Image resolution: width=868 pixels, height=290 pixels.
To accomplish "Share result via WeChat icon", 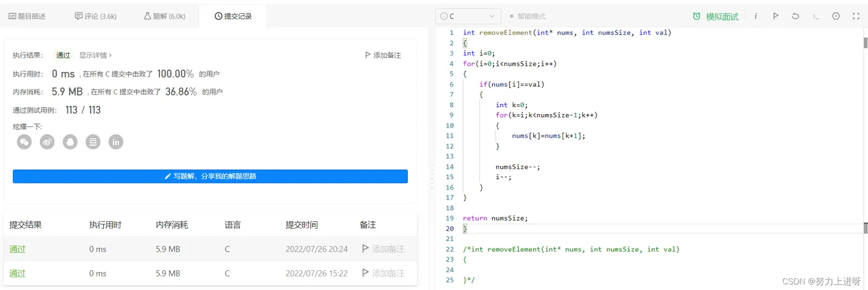I will pyautogui.click(x=24, y=142).
